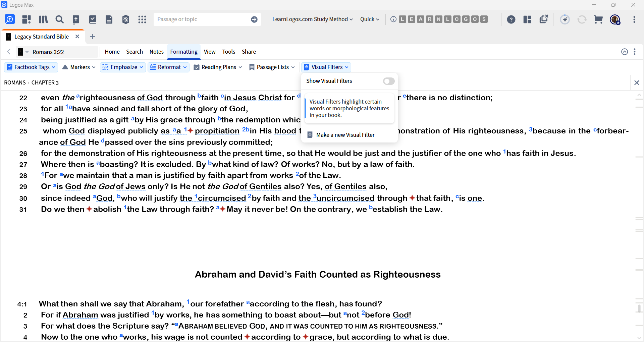This screenshot has width=644, height=342.
Task: Open the compass Guides icon
Action: pyautogui.click(x=126, y=19)
